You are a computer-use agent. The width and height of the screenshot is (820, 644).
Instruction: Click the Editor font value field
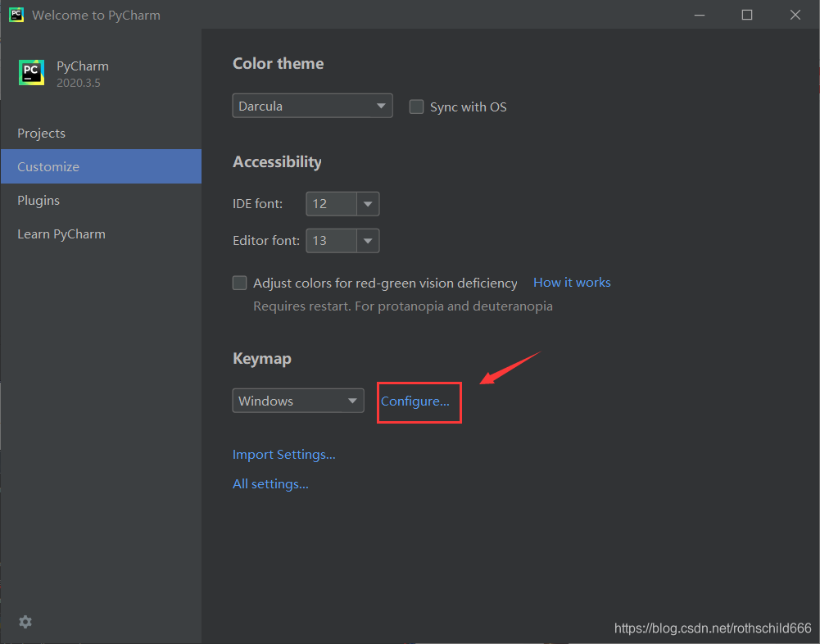point(331,241)
